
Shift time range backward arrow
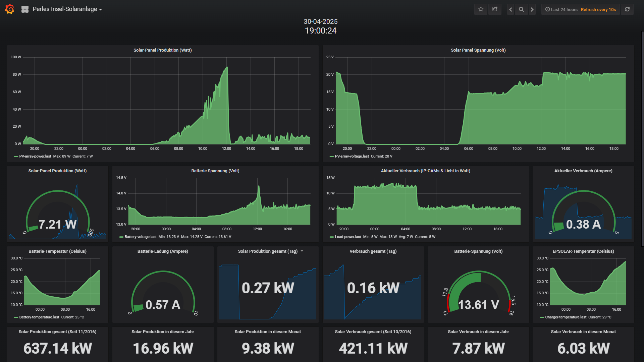(511, 9)
